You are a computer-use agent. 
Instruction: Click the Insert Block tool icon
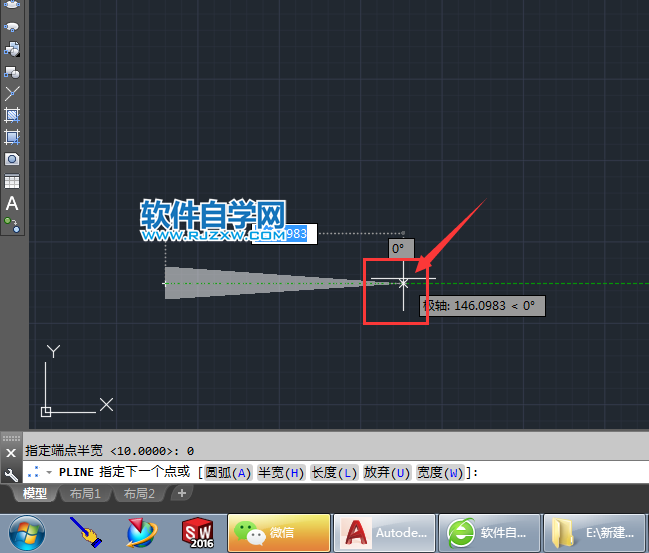point(12,49)
